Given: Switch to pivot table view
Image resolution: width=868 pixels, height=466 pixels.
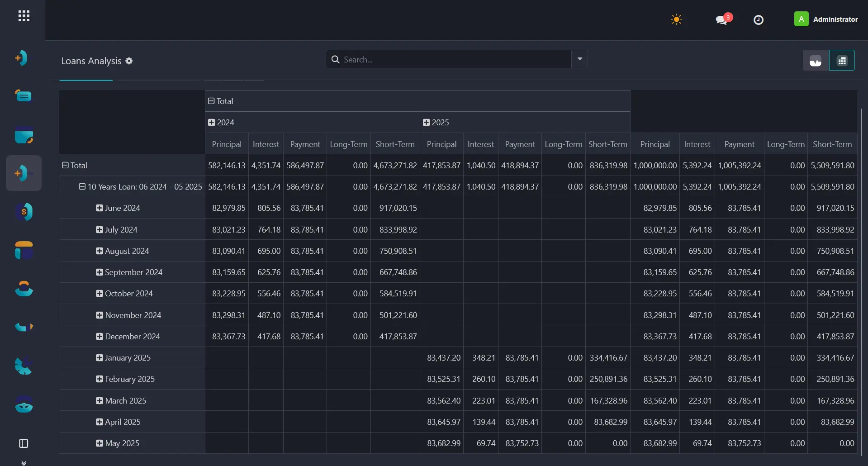Looking at the screenshot, I should pyautogui.click(x=842, y=61).
